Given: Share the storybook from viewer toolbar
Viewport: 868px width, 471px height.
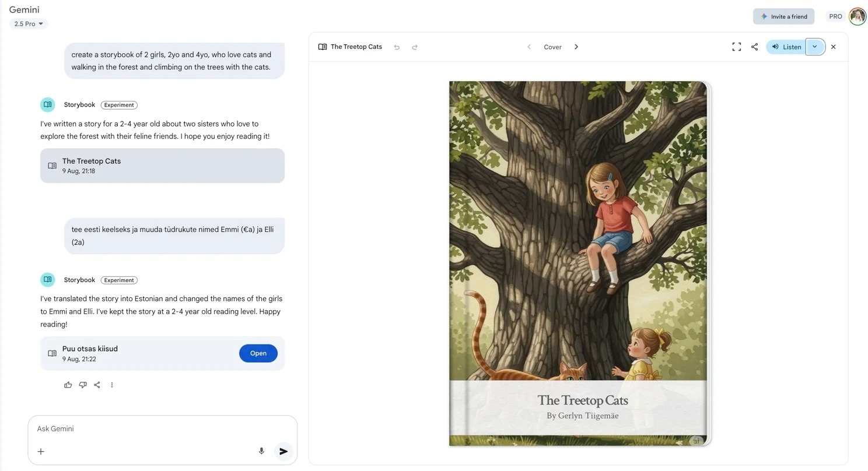Looking at the screenshot, I should 754,47.
